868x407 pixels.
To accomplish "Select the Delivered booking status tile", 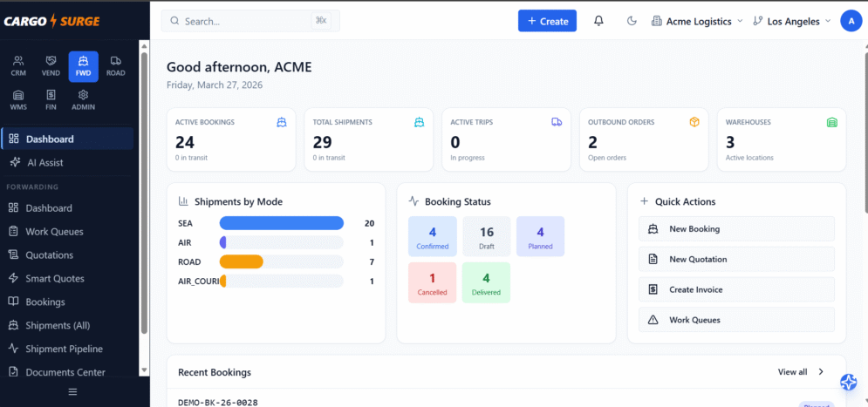I will click(486, 282).
